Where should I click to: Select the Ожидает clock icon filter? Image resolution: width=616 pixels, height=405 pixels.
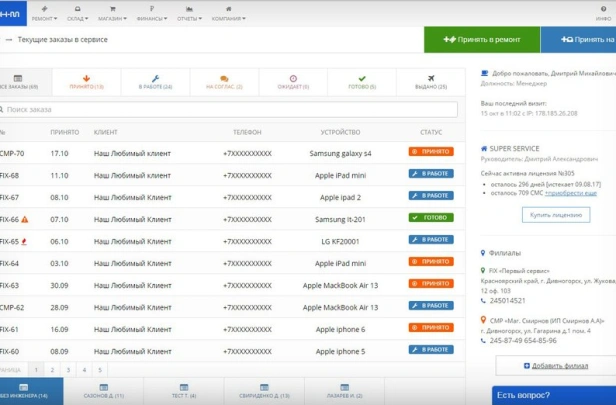click(293, 82)
